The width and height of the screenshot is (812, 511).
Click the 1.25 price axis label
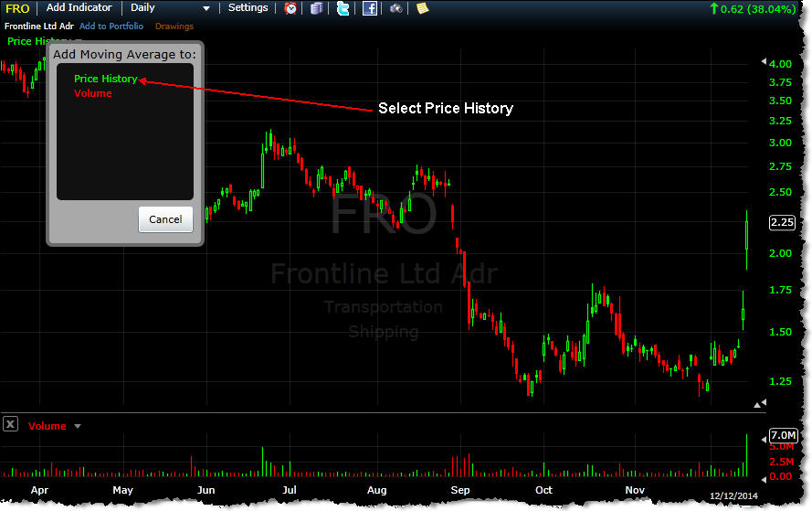click(x=780, y=381)
